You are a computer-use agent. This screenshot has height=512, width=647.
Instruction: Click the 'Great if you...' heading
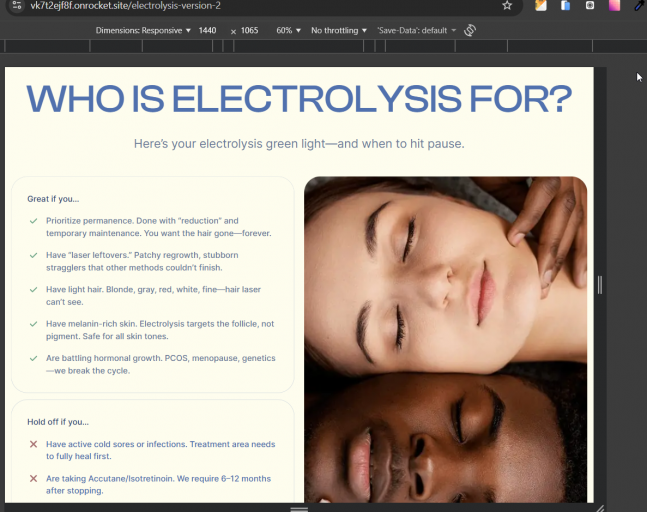click(53, 199)
